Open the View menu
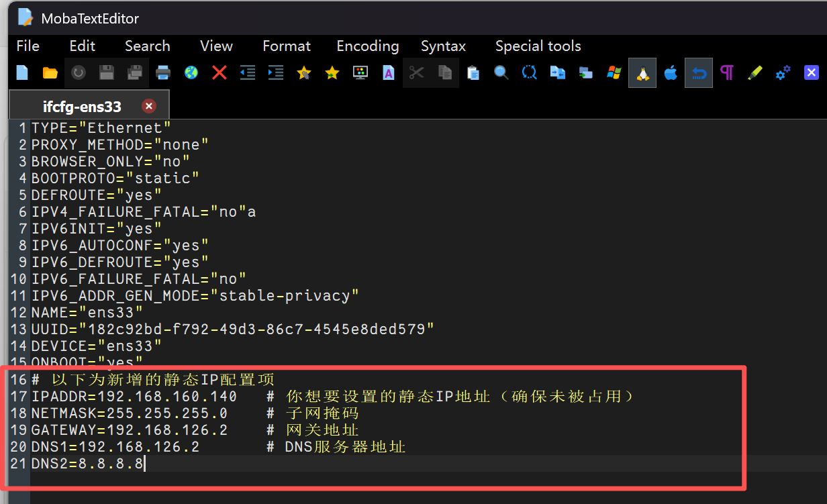Image resolution: width=827 pixels, height=504 pixels. (216, 46)
